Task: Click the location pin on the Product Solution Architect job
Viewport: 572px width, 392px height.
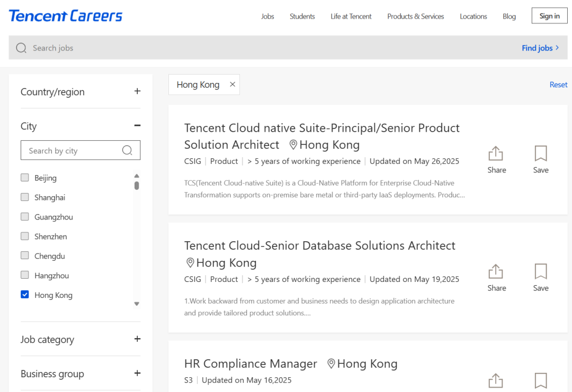Action: 293,144
